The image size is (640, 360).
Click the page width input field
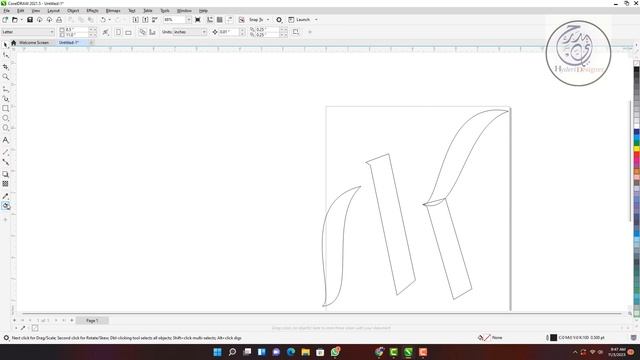click(x=76, y=29)
